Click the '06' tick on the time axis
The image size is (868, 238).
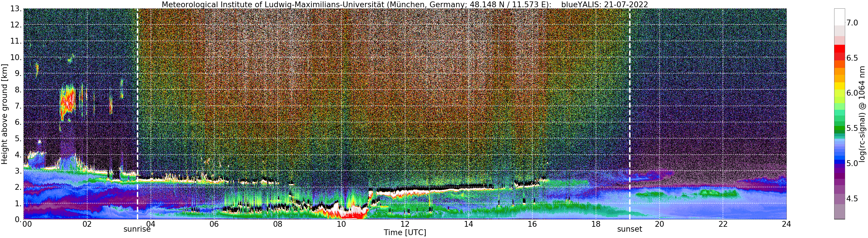coord(214,224)
